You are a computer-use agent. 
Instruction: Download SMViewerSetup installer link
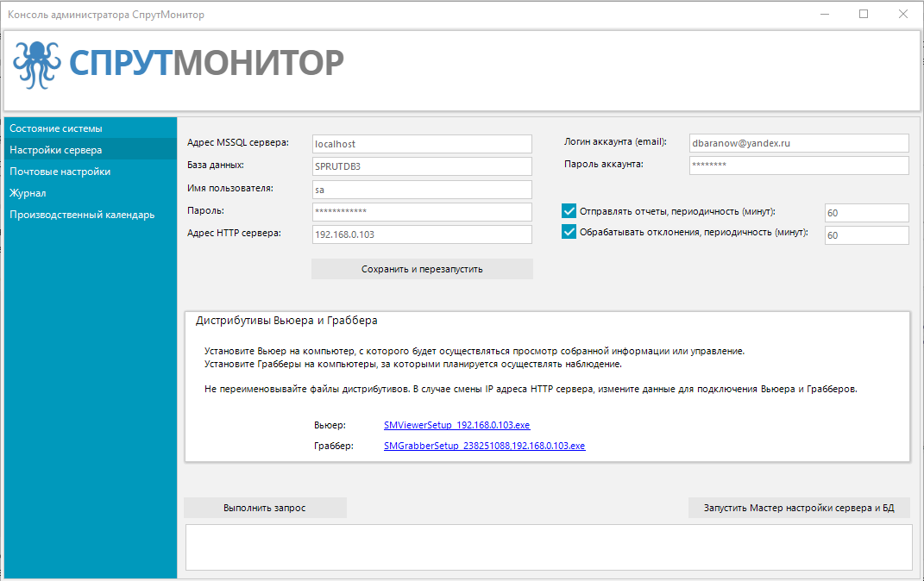point(456,426)
